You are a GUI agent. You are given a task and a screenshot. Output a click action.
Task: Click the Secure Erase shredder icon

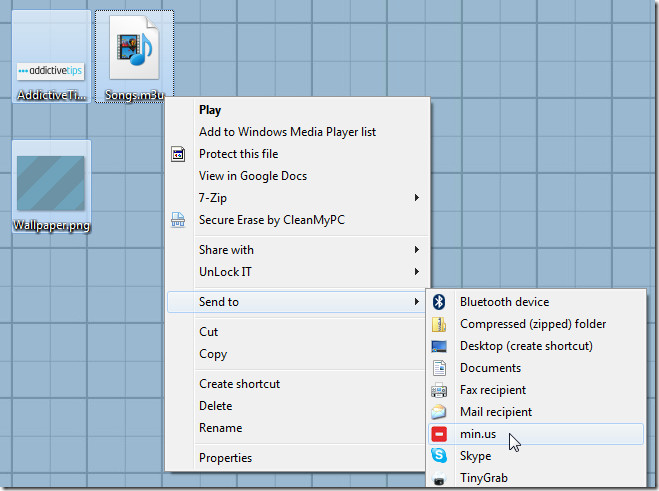[x=178, y=220]
